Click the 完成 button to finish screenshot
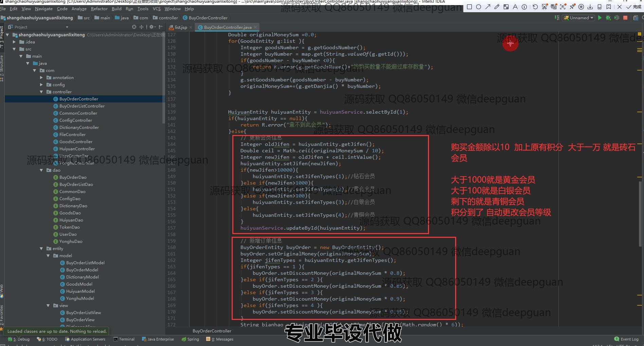 tap(634, 7)
